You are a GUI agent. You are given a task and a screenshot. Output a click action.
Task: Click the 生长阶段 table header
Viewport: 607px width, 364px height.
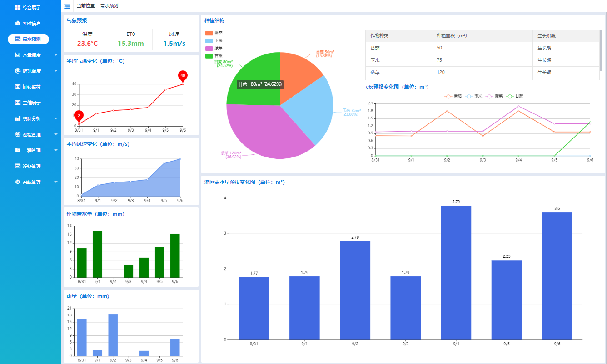click(x=566, y=36)
